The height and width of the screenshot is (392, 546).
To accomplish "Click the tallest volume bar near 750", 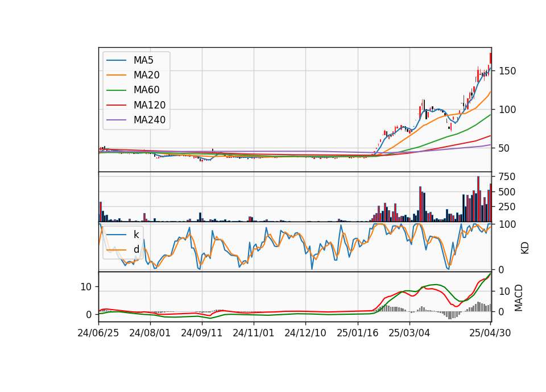I will click(478, 199).
